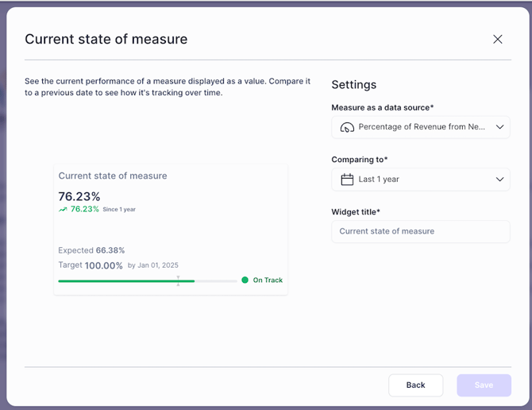Click the Settings heading
This screenshot has width=532, height=410.
[353, 85]
